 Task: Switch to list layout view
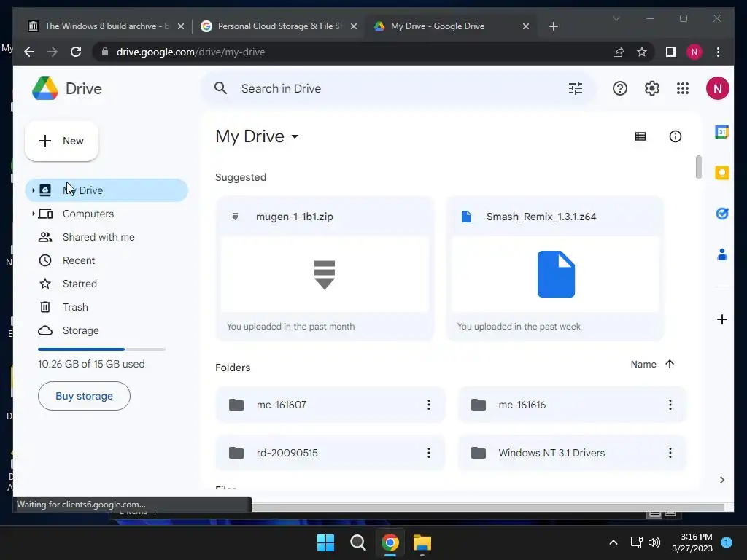[x=640, y=136]
